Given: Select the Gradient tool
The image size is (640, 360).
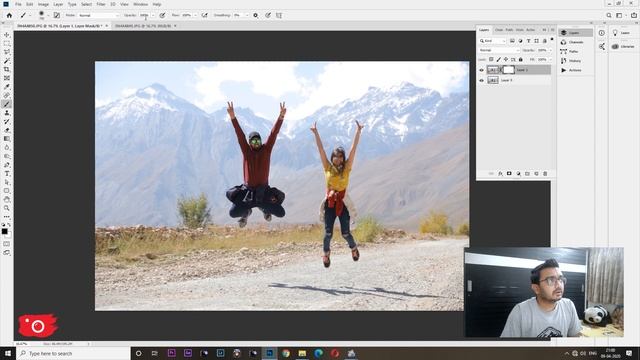Looking at the screenshot, I should tap(7, 139).
